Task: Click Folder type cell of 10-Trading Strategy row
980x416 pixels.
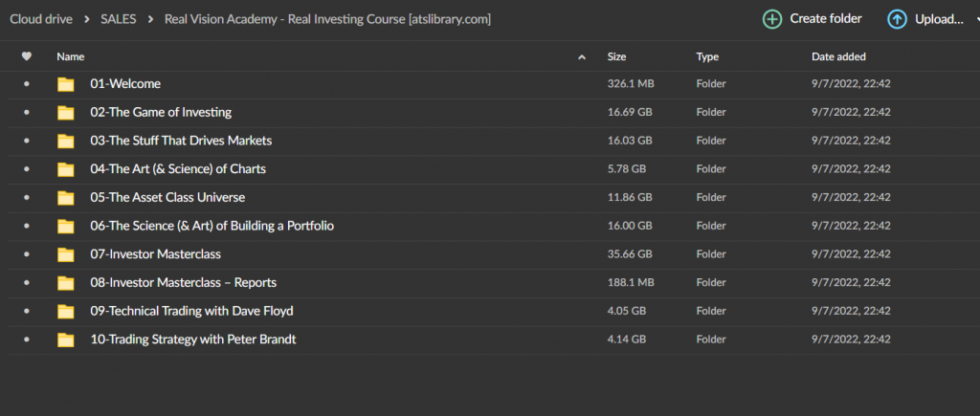Action: pyautogui.click(x=711, y=339)
